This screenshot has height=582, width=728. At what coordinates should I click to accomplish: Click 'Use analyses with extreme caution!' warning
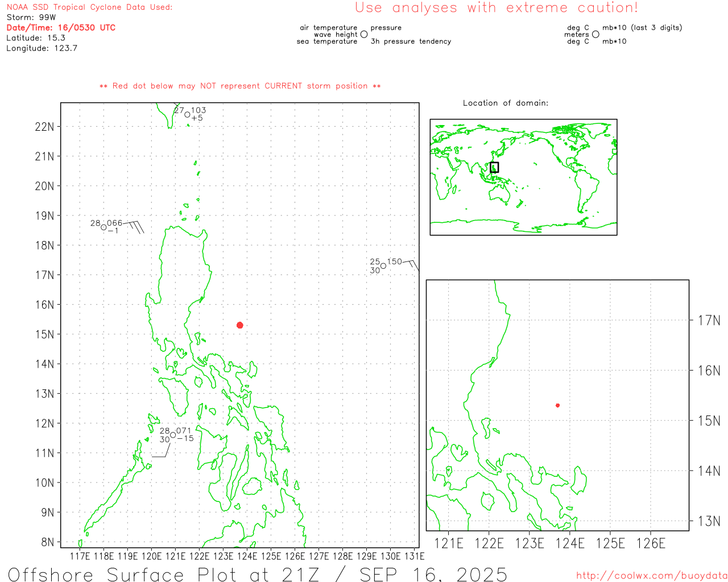click(x=497, y=7)
